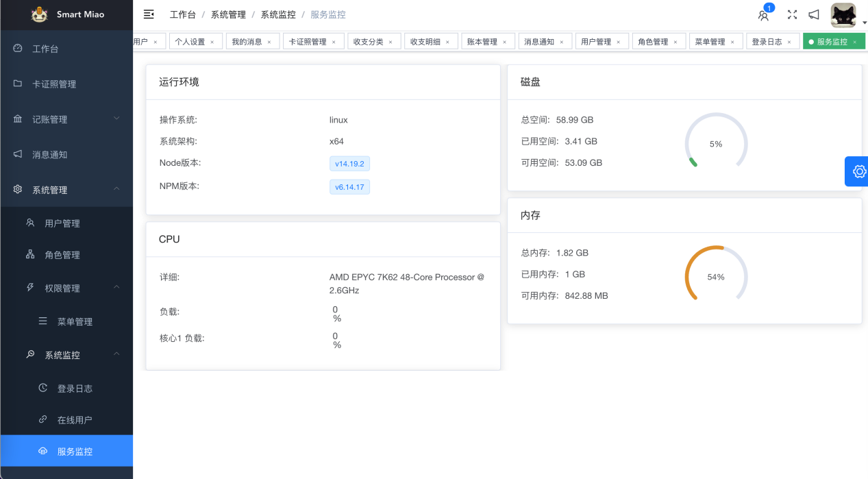This screenshot has height=479, width=868.
Task: Close the 服务监控 tab
Action: (854, 42)
